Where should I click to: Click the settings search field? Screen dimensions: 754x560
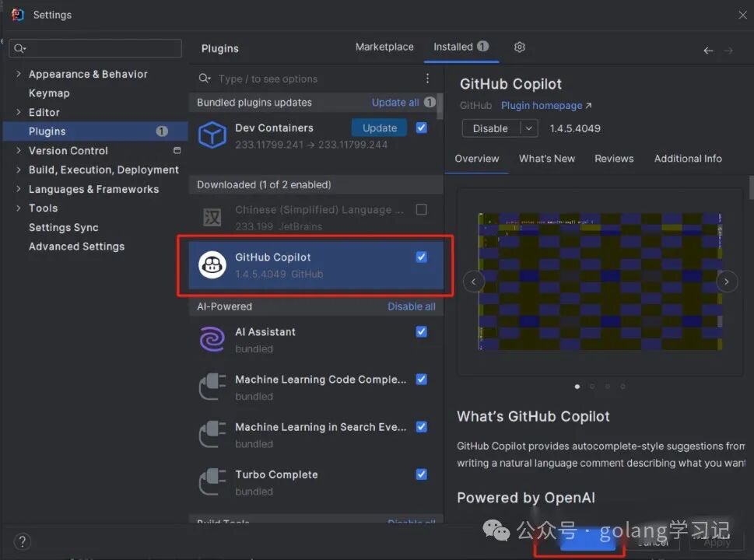coord(95,48)
